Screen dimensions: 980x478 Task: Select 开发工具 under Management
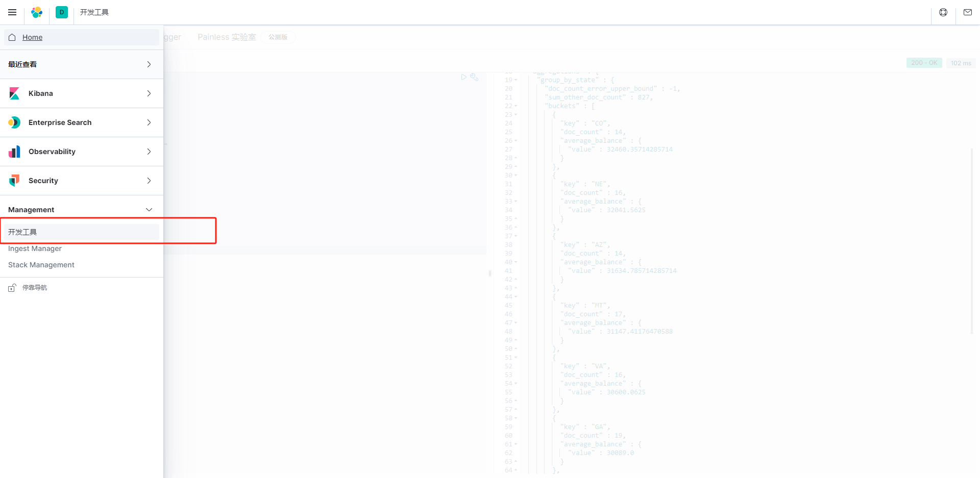click(x=82, y=232)
